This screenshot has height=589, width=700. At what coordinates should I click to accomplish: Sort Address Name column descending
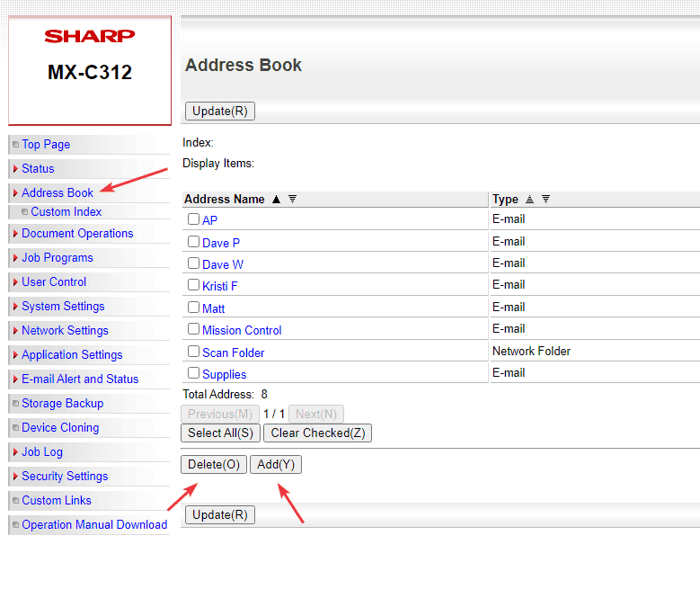292,200
